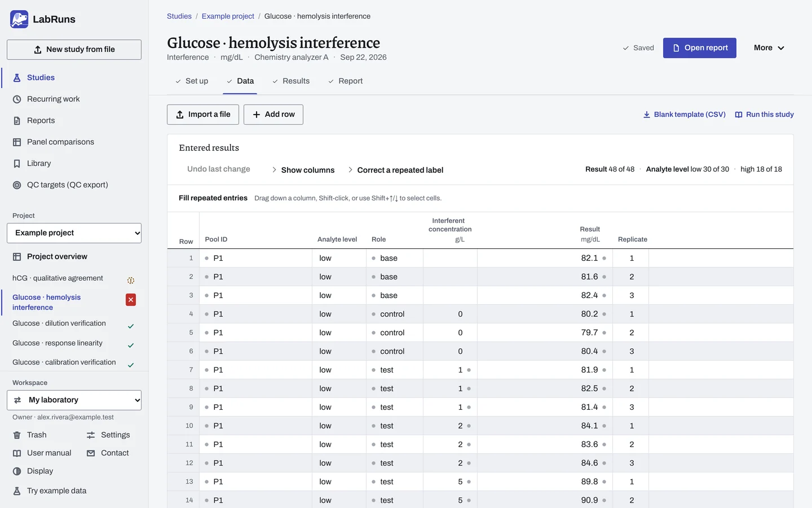This screenshot has height=508, width=812.
Task: Switch to the Set up tab
Action: click(x=192, y=81)
